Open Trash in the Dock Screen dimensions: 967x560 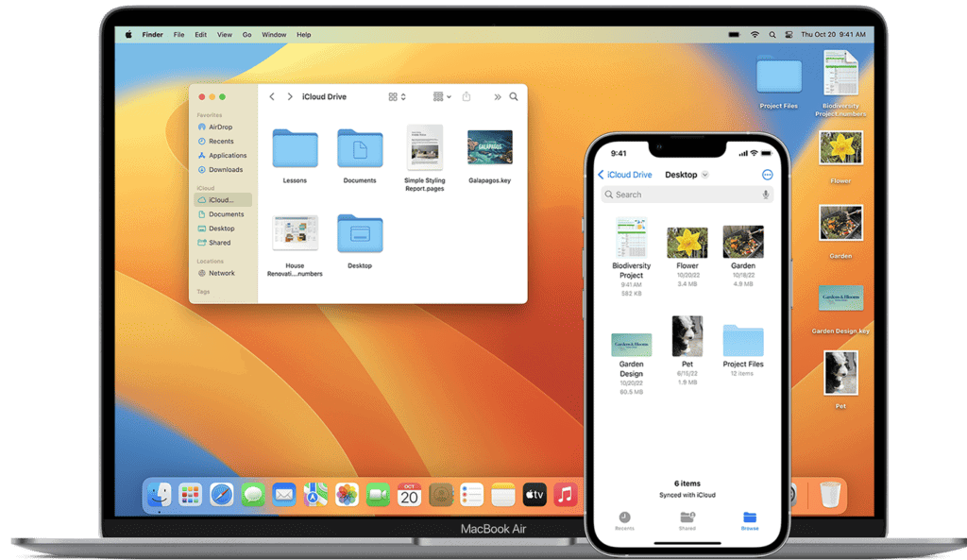click(830, 495)
